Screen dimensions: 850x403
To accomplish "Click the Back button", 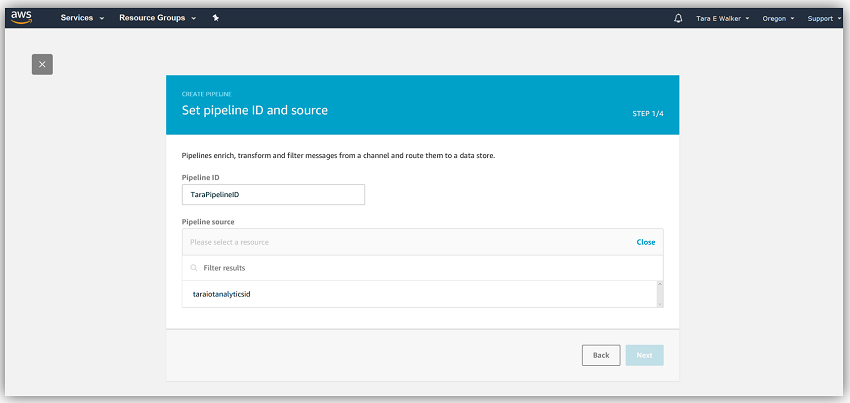I will pos(601,355).
